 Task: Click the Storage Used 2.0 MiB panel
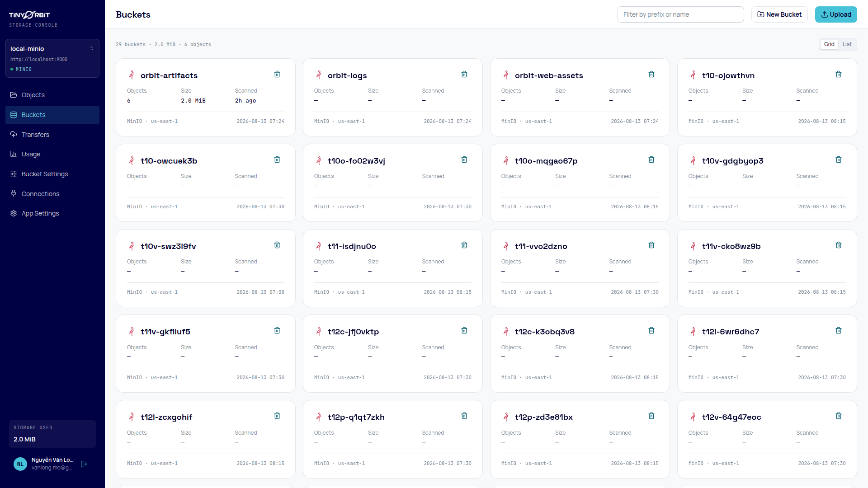(x=52, y=434)
